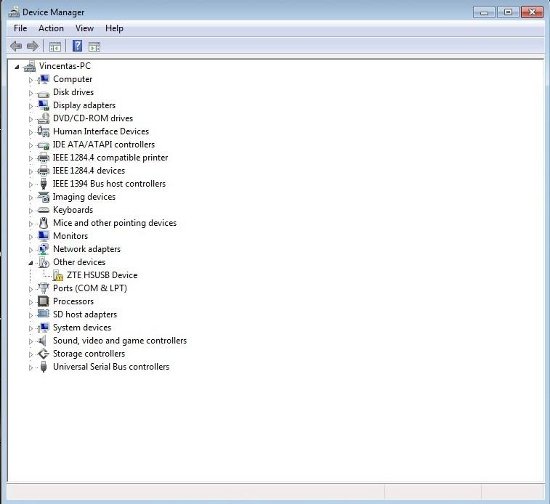Select the Computer label
550x504 pixels.
pyautogui.click(x=73, y=79)
